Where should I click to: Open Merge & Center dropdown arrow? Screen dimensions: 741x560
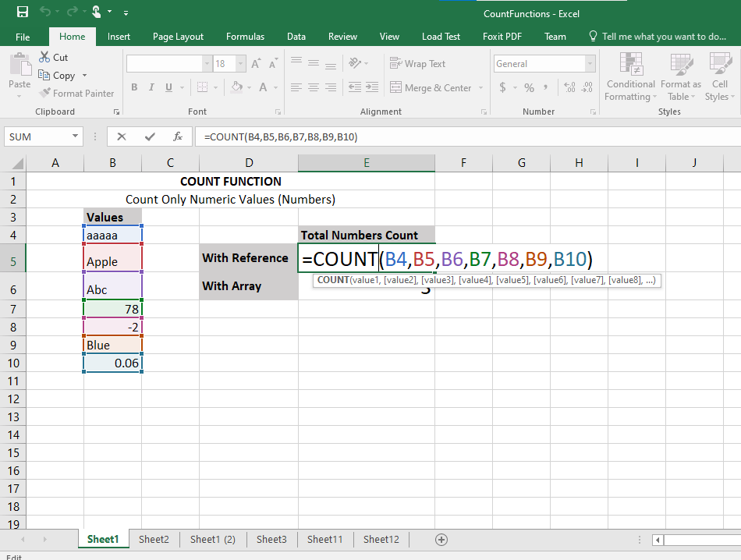tap(480, 87)
